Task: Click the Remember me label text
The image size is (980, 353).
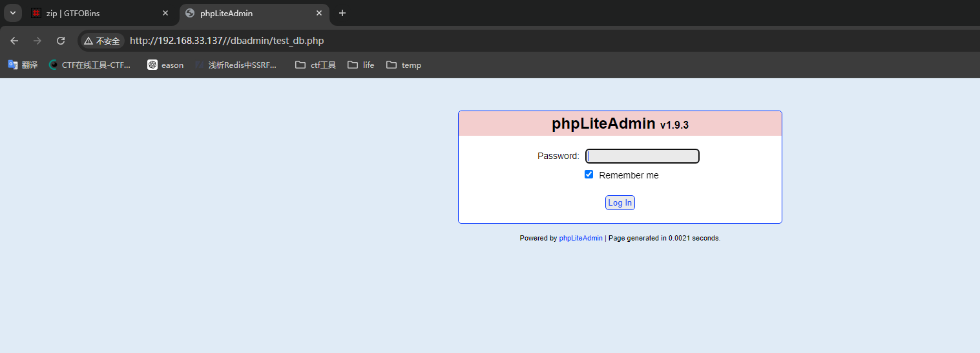Action: pyautogui.click(x=629, y=175)
